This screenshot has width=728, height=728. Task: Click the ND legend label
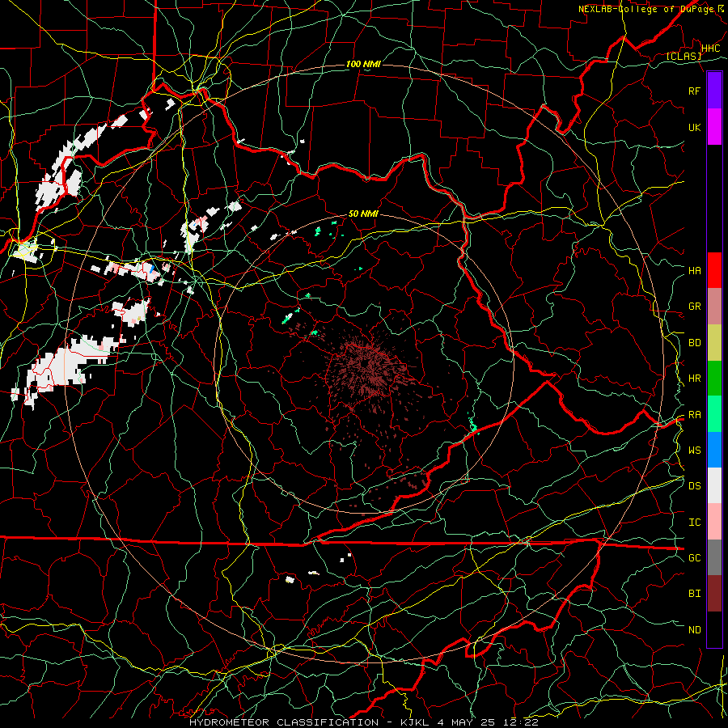[x=695, y=630]
